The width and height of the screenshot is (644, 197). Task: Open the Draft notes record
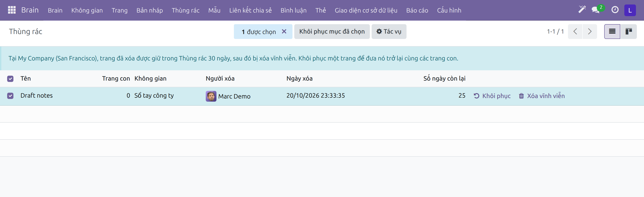(36, 96)
